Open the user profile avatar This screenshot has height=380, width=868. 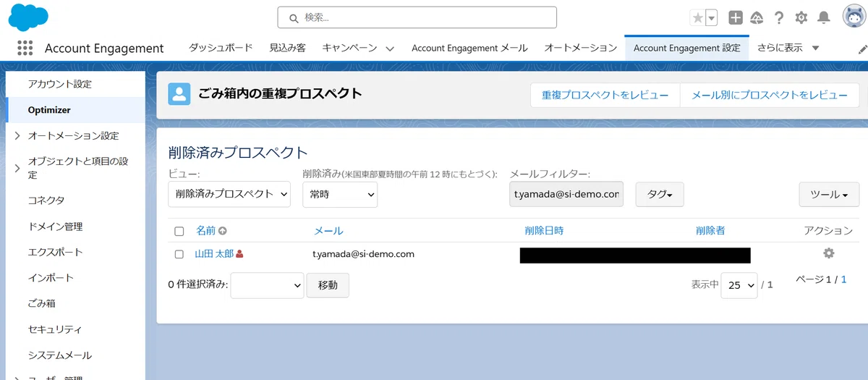[x=854, y=17]
